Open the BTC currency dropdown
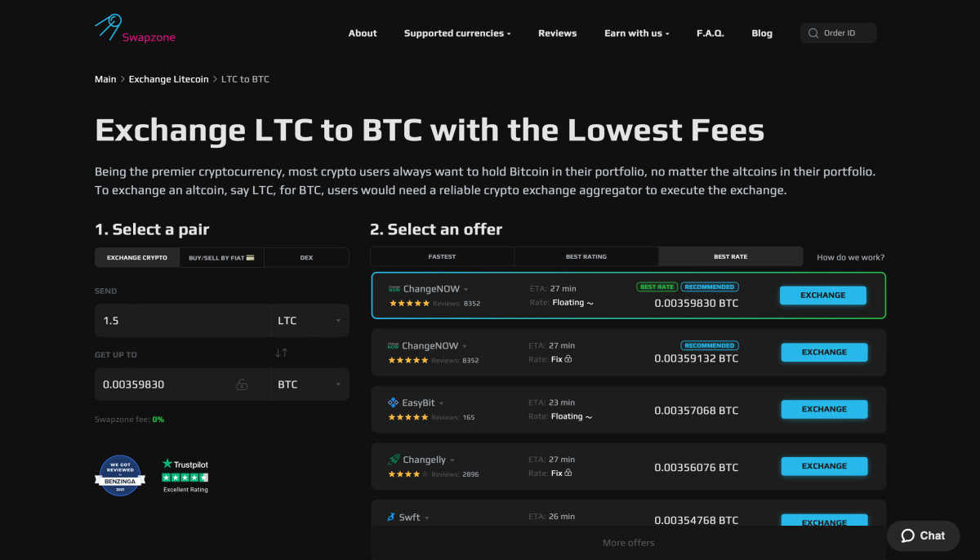The width and height of the screenshot is (980, 560). 309,384
